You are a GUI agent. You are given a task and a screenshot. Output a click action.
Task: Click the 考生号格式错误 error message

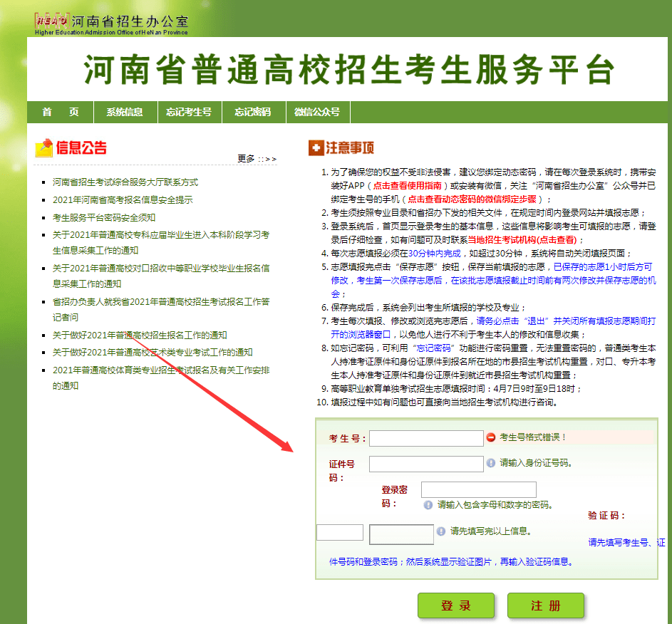point(534,437)
